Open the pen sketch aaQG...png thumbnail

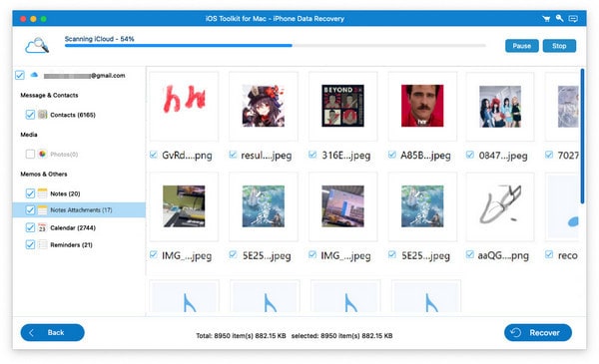pyautogui.click(x=500, y=206)
